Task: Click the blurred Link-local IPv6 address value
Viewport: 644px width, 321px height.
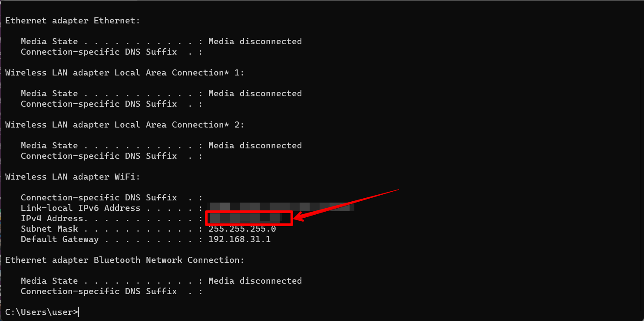Action: pyautogui.click(x=282, y=207)
